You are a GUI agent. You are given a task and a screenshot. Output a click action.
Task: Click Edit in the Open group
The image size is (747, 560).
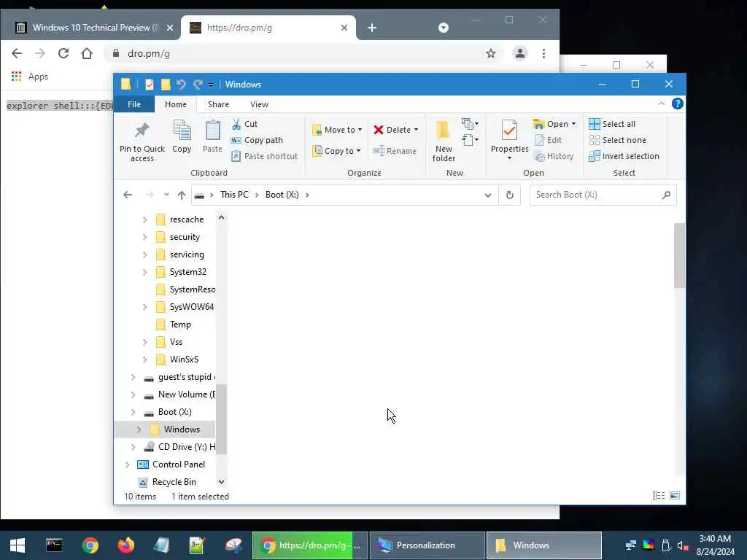[548, 140]
